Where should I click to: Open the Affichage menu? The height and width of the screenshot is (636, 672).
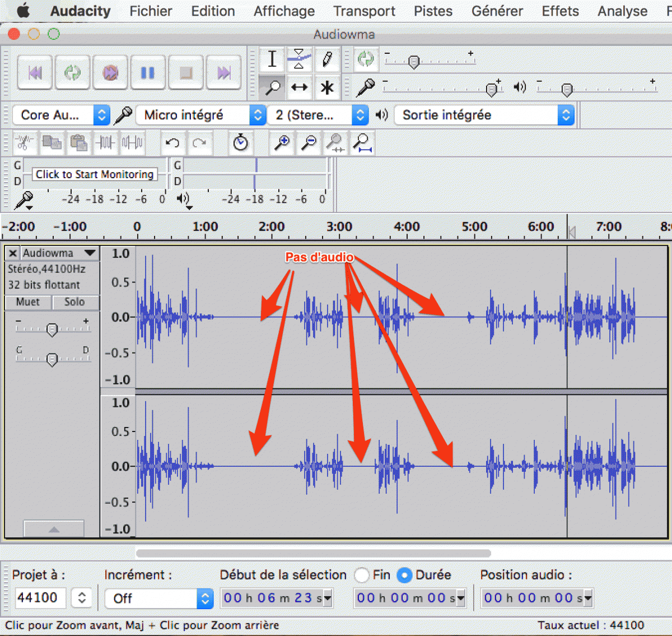coord(284,11)
